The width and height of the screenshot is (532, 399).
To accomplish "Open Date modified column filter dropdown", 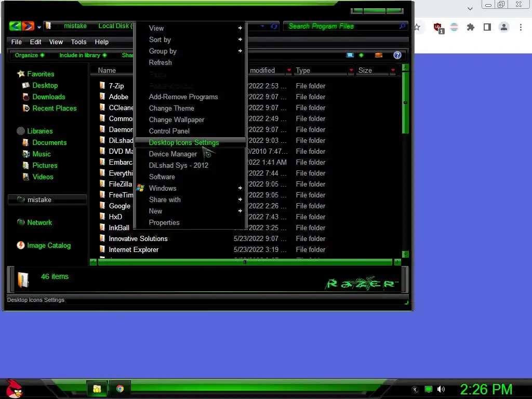I will (x=289, y=70).
